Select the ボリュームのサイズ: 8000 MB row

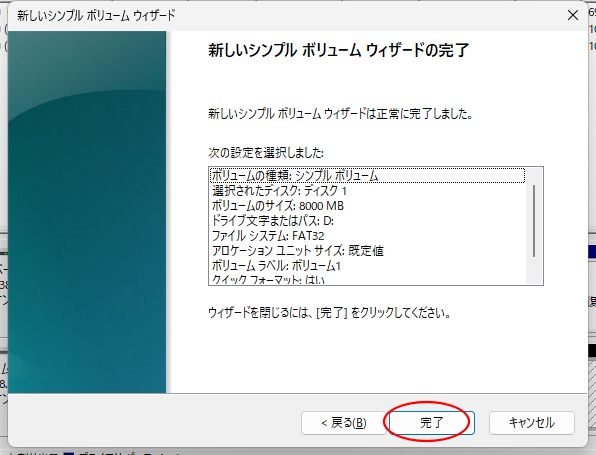pyautogui.click(x=367, y=206)
